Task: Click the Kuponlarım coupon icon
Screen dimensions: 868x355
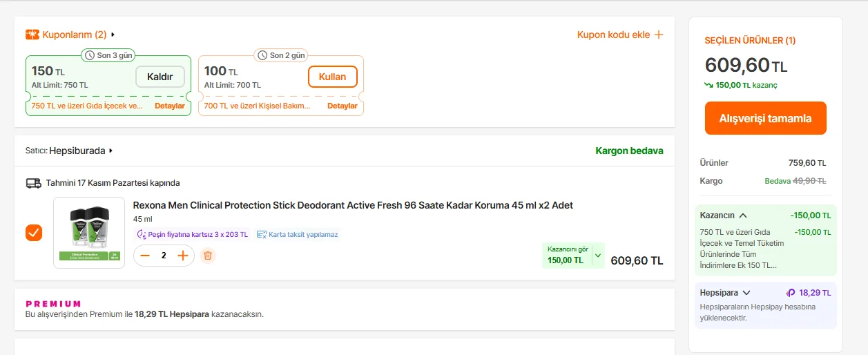Action: tap(32, 35)
